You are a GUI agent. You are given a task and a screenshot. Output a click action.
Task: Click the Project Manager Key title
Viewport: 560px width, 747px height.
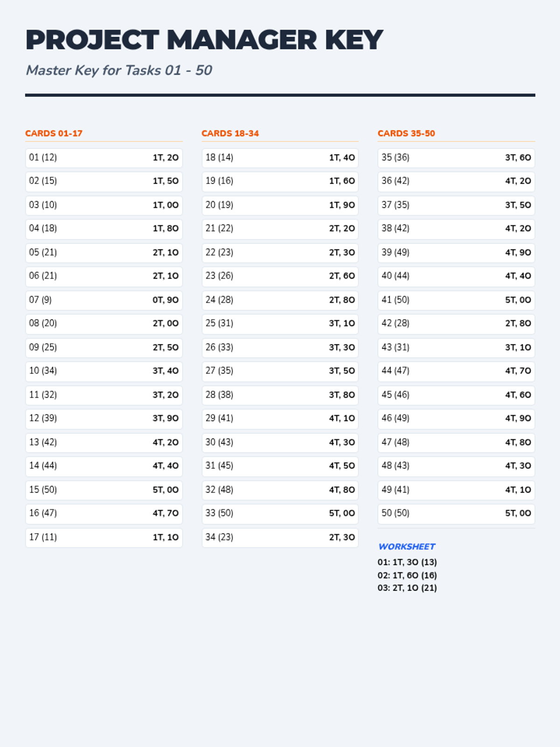(x=204, y=40)
